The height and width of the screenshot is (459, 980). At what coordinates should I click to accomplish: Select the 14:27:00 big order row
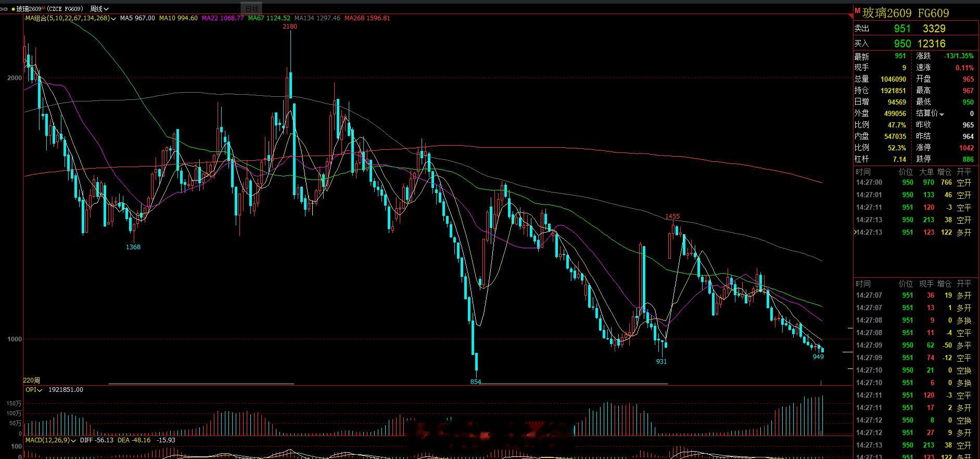[915, 183]
